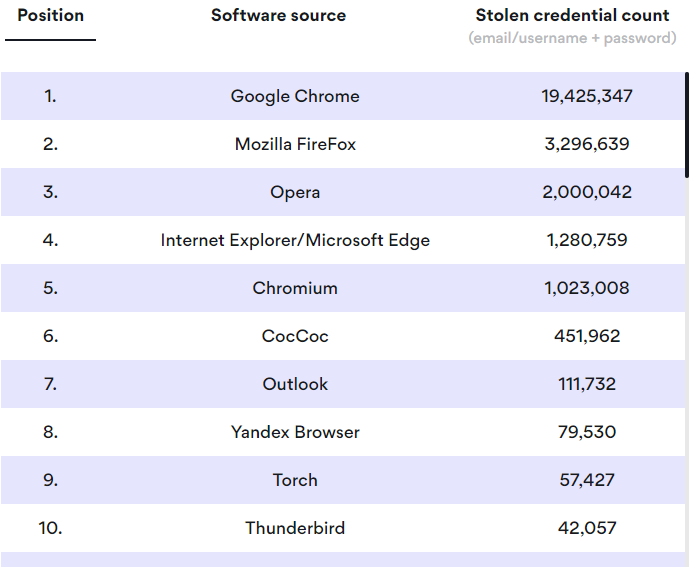Click position number 7. in Outlook row

[50, 384]
